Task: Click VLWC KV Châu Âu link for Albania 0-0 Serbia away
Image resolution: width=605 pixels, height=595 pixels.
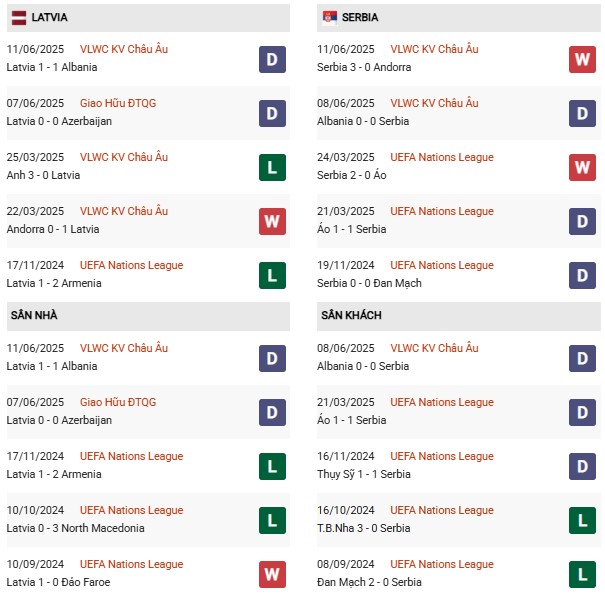Action: coord(434,348)
